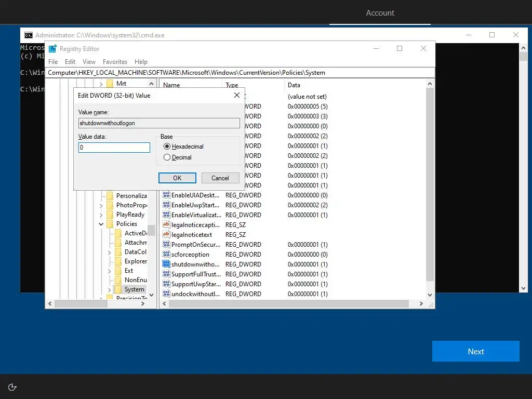Click the Next button

[476, 351]
